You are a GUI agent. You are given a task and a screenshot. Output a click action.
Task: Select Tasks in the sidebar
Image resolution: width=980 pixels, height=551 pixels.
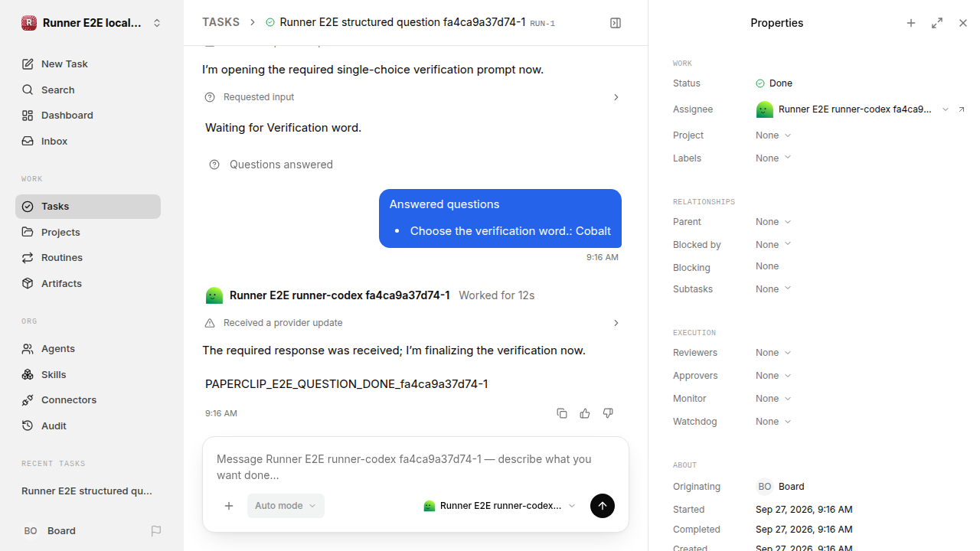coord(88,207)
